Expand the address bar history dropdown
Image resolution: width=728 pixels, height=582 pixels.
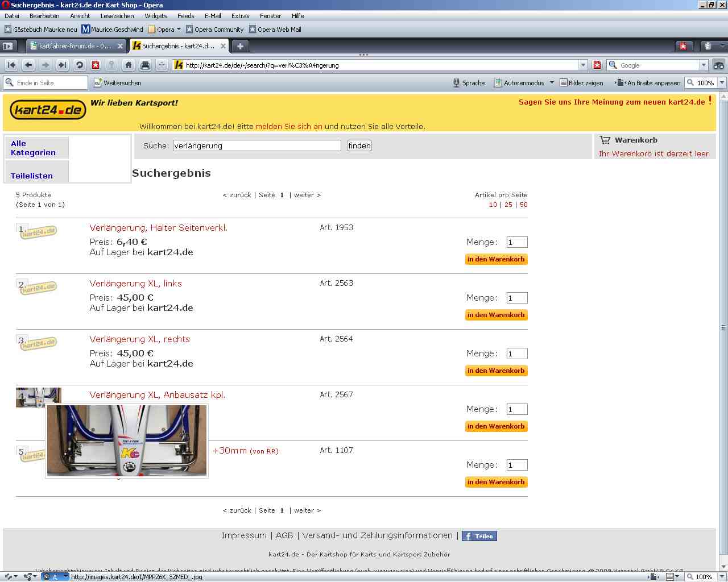click(x=583, y=65)
